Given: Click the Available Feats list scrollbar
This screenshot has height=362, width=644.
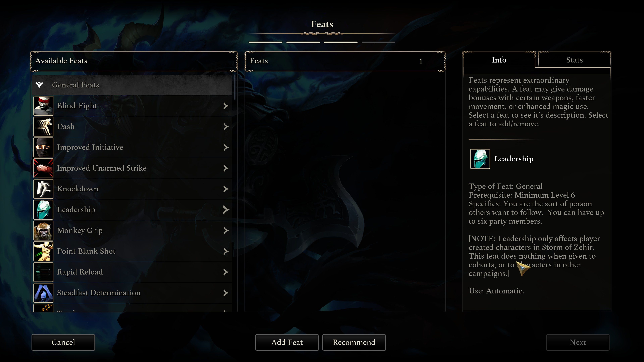Looking at the screenshot, I should (x=235, y=87).
